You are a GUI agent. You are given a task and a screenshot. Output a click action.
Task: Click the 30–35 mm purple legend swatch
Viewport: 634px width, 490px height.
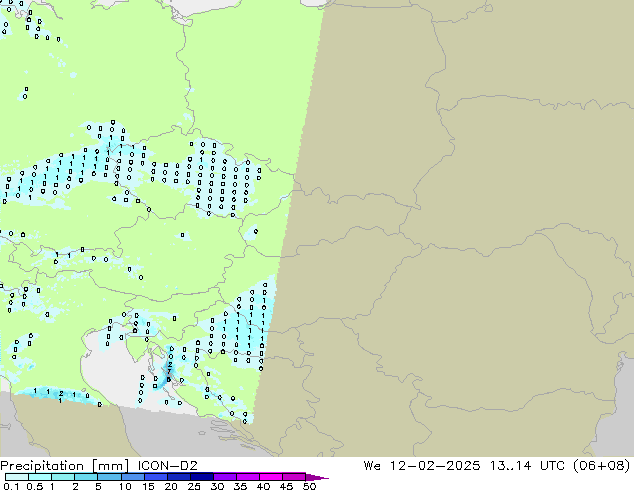tap(224, 477)
